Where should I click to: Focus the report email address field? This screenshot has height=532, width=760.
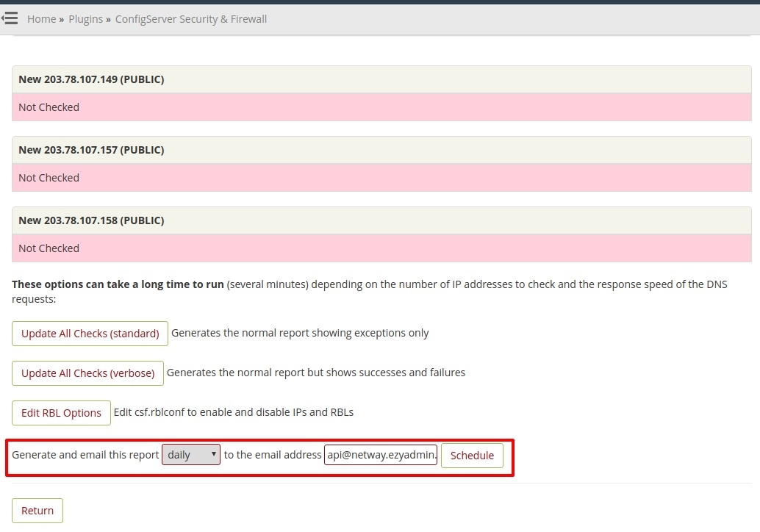[x=381, y=455]
